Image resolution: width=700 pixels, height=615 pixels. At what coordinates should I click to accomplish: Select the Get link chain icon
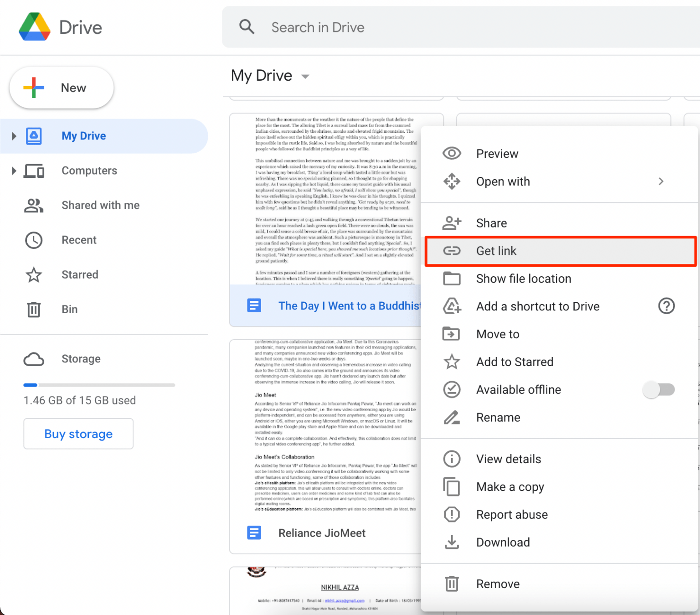click(x=452, y=251)
